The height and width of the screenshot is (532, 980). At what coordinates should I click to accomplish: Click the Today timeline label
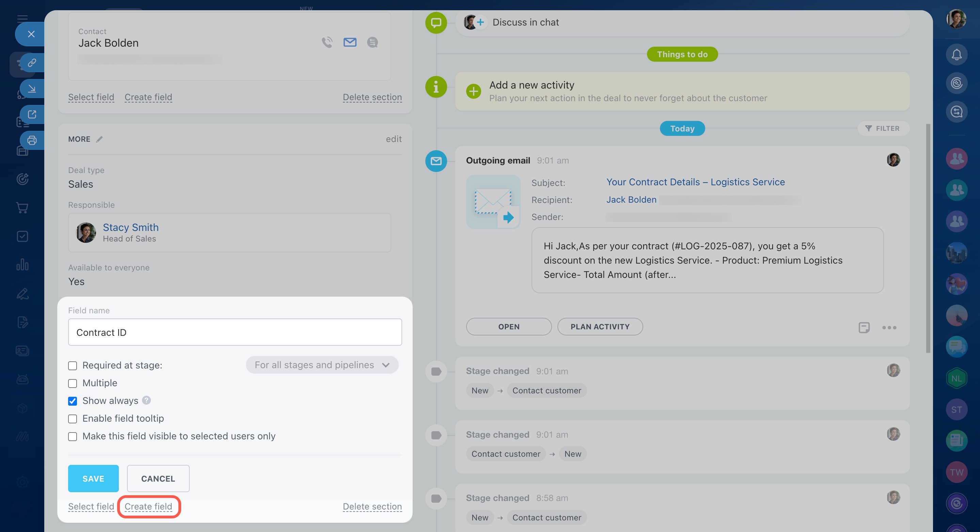pyautogui.click(x=682, y=129)
